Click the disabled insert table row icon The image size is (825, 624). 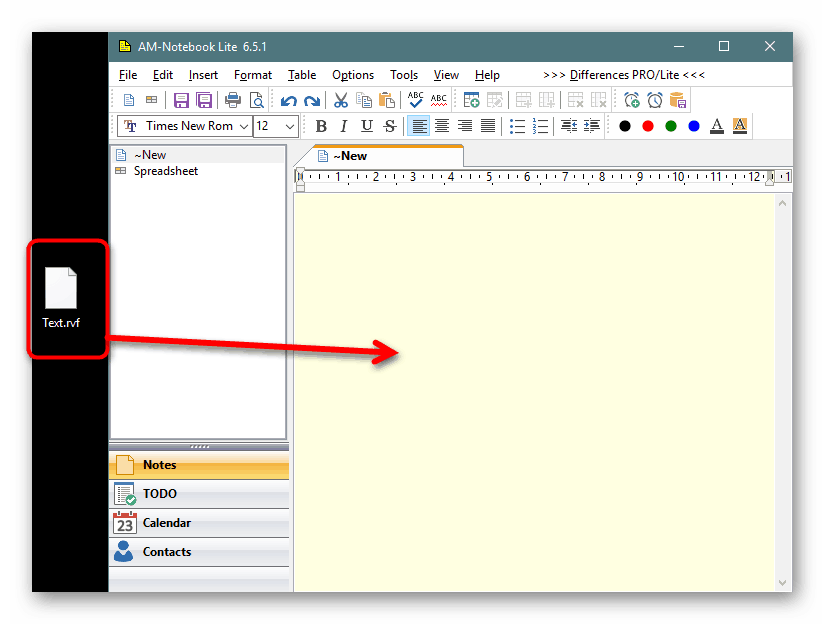[524, 100]
